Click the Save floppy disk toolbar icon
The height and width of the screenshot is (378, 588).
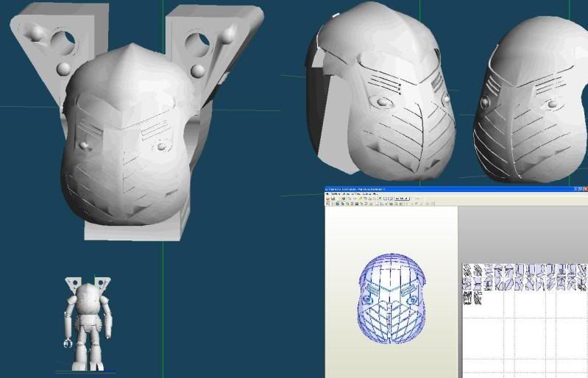pyautogui.click(x=333, y=199)
